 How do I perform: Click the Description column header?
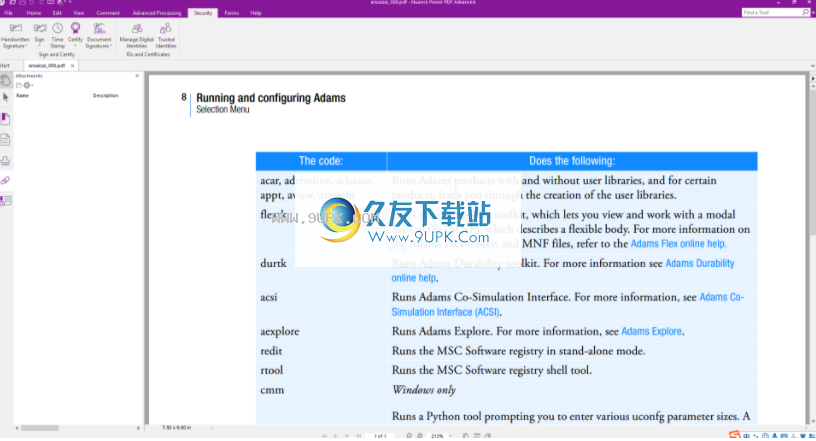106,96
